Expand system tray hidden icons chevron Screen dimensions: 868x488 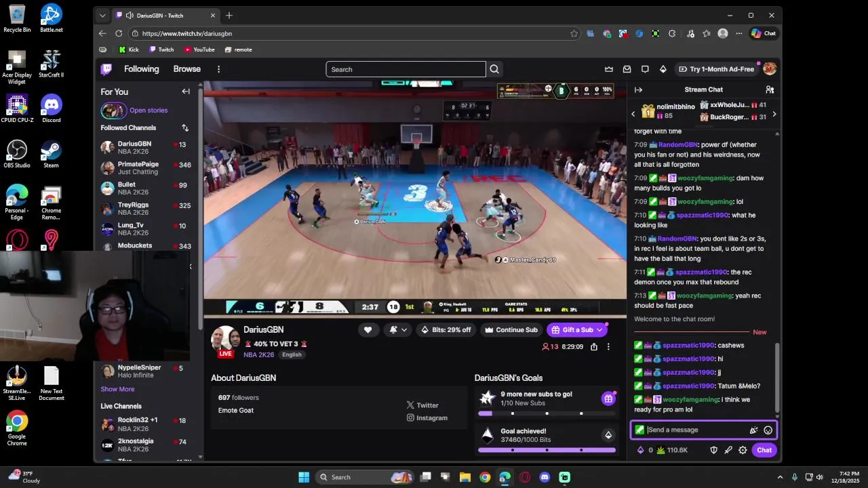tap(780, 477)
